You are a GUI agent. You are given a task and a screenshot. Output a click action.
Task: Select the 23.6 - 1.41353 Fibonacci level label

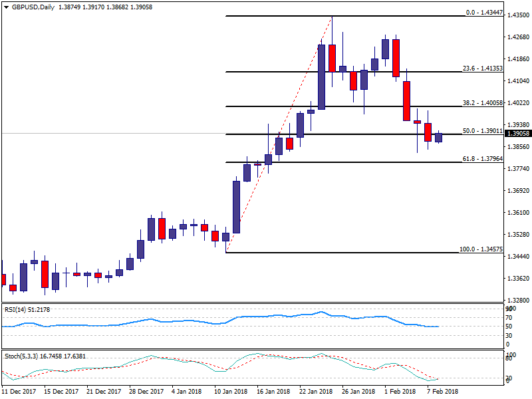[482, 68]
